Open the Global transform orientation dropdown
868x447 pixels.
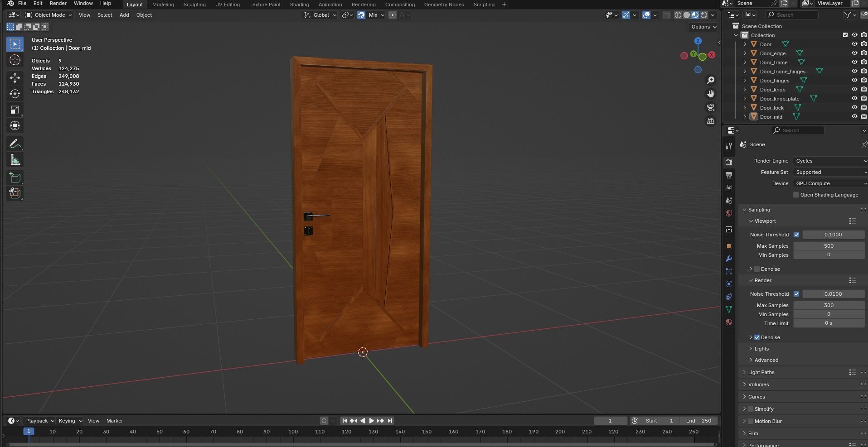click(320, 15)
